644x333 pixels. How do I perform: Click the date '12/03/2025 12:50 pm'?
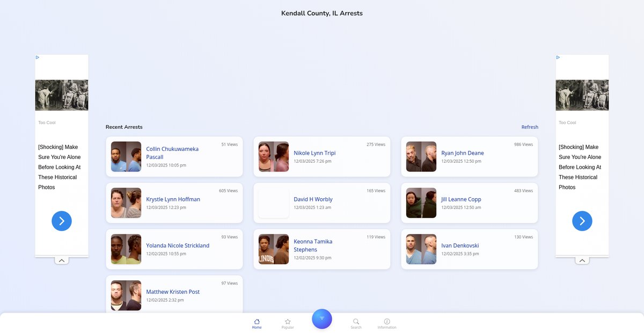(x=462, y=161)
